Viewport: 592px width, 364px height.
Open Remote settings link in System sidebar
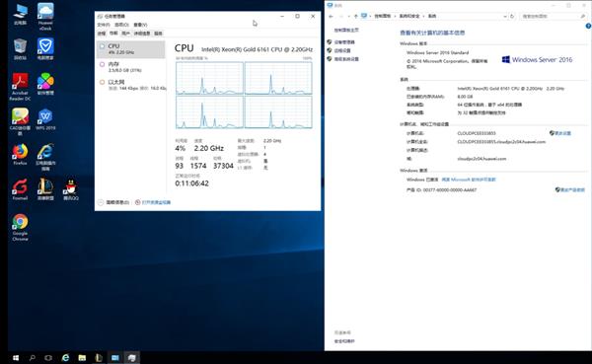[x=342, y=50]
